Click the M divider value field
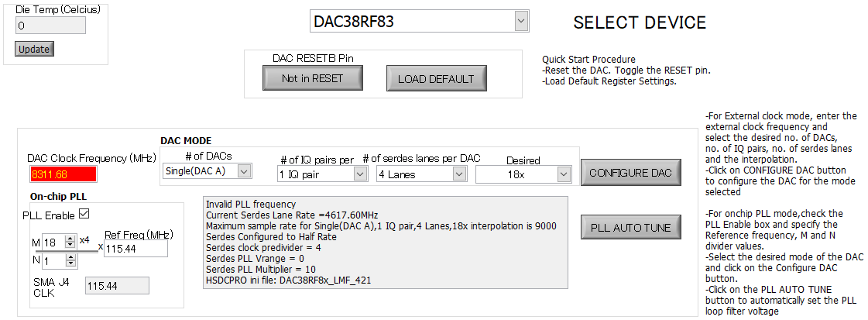The height and width of the screenshot is (320, 868). (x=53, y=242)
